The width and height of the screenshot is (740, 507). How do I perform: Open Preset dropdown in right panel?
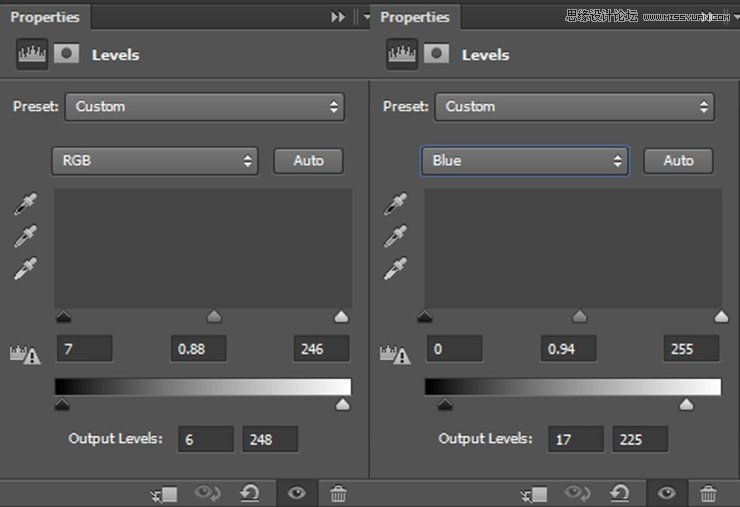click(x=575, y=107)
